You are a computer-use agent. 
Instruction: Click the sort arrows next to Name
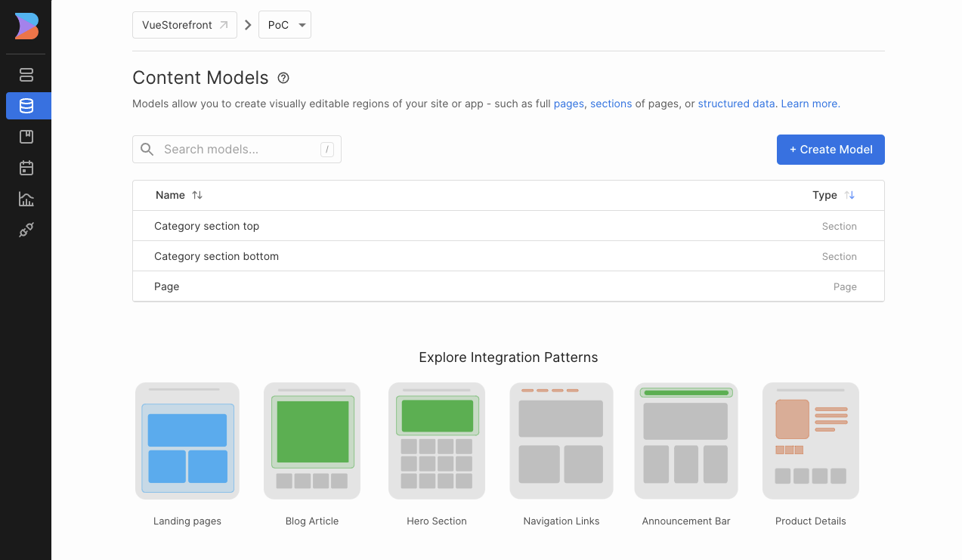coord(197,195)
